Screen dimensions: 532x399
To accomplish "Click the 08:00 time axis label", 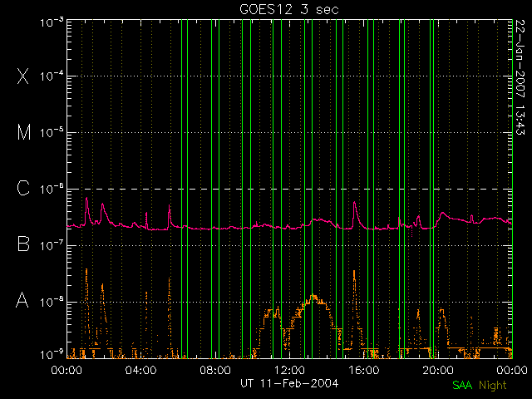I will point(215,370).
